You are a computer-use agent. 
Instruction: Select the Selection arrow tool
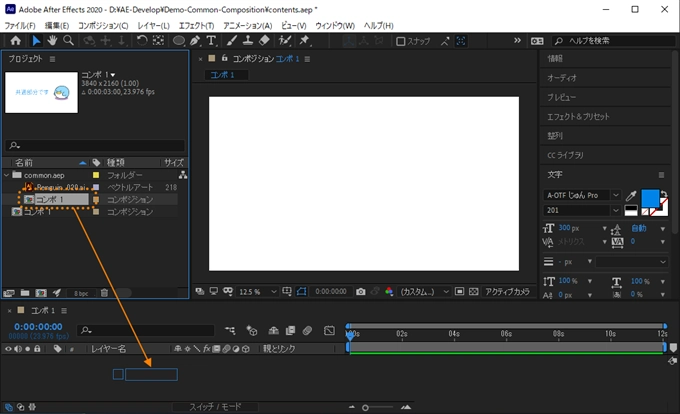coord(36,41)
